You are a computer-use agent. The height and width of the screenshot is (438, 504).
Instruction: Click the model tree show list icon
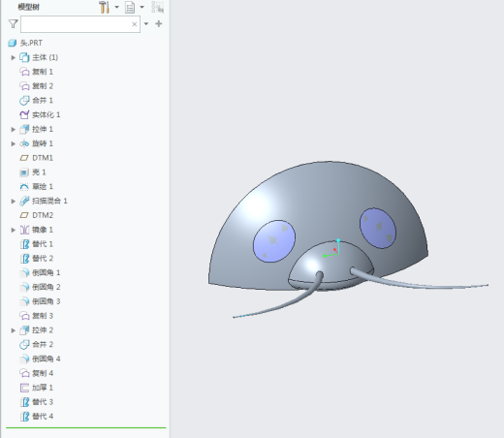pyautogui.click(x=130, y=7)
